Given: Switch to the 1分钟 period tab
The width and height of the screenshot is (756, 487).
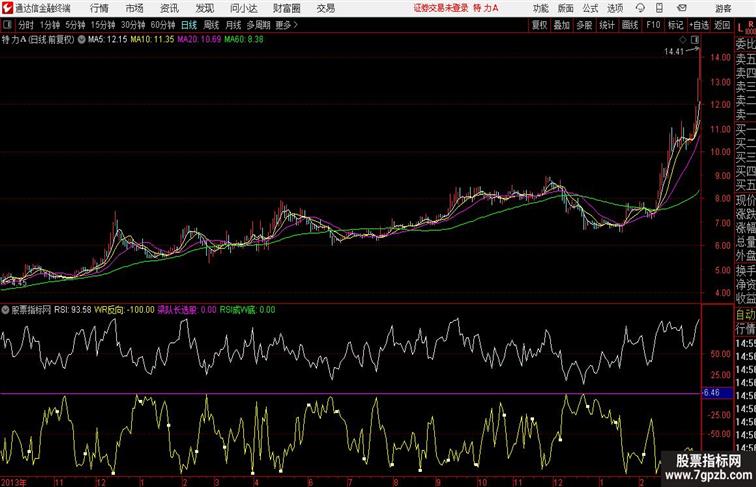Looking at the screenshot, I should click(50, 25).
